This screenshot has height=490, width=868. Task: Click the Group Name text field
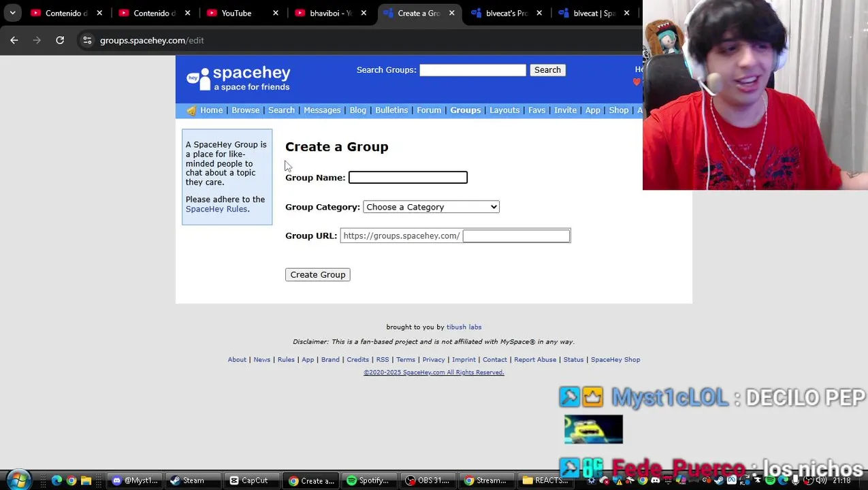[408, 178]
